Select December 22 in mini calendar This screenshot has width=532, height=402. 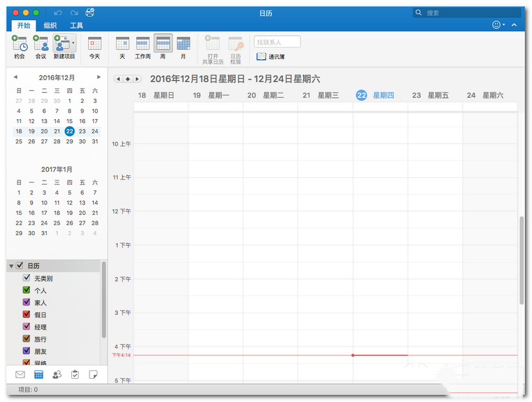(x=69, y=131)
